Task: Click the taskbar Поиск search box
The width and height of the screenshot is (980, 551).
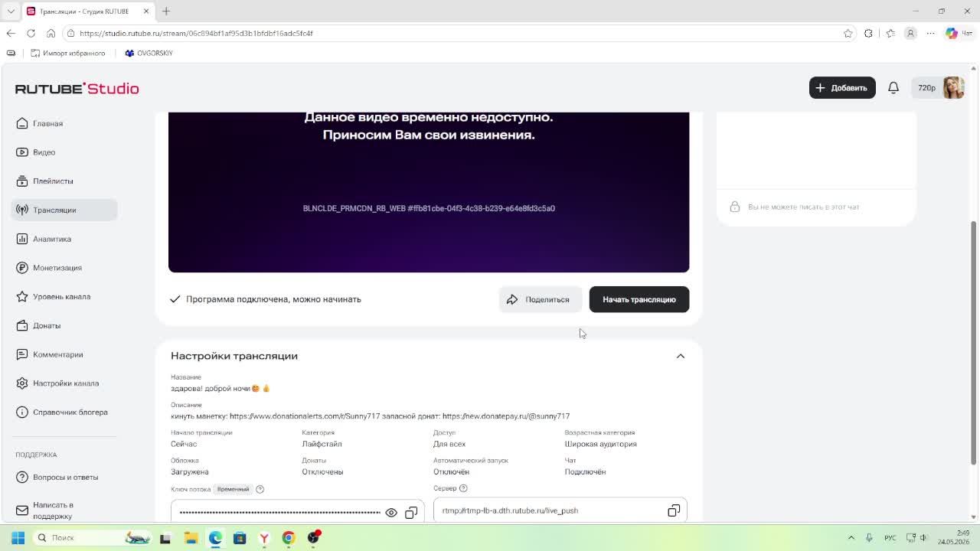Action: coord(92,538)
